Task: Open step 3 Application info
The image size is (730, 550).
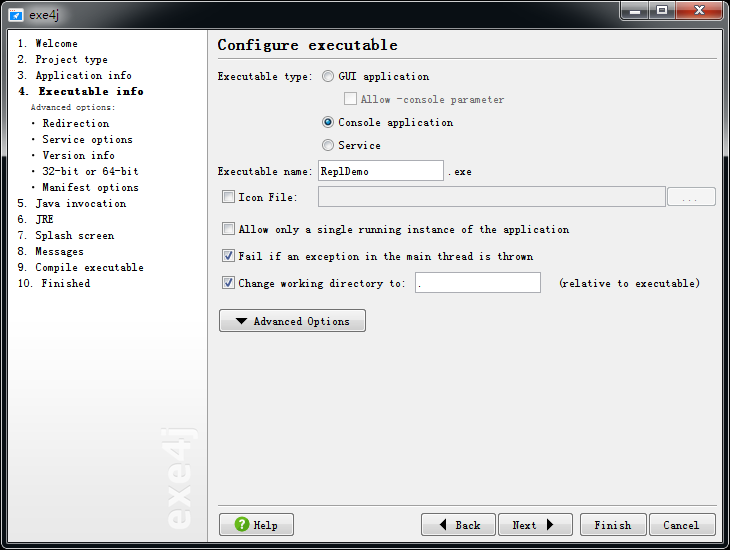Action: (74, 75)
